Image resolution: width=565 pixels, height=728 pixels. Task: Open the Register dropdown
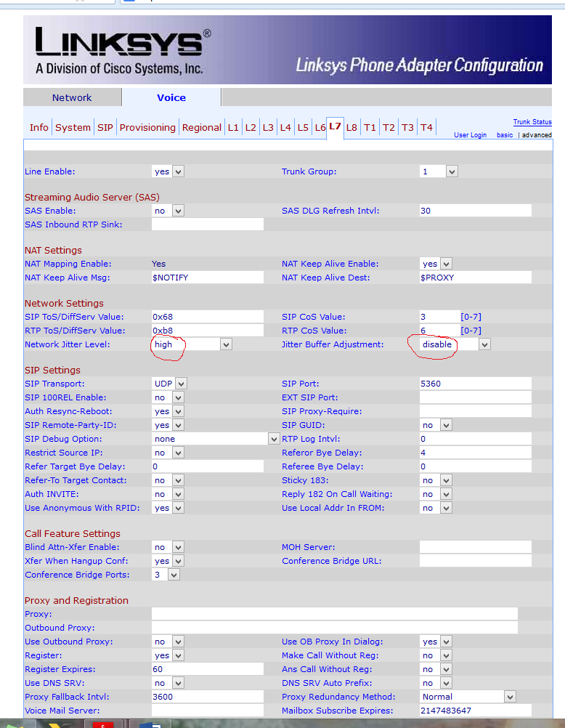pyautogui.click(x=168, y=655)
